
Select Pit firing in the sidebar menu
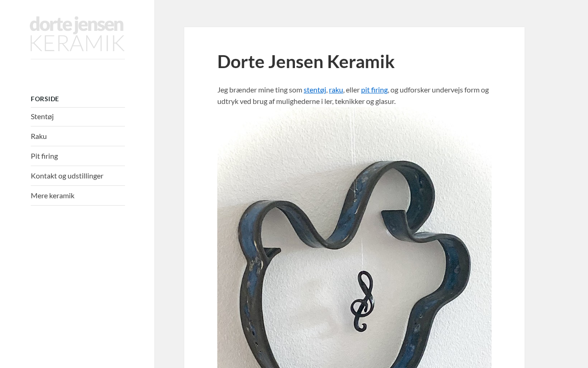coord(44,156)
